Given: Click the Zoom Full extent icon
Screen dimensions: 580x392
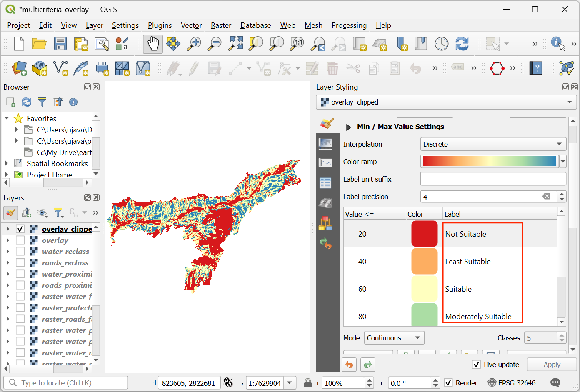Looking at the screenshot, I should 235,44.
